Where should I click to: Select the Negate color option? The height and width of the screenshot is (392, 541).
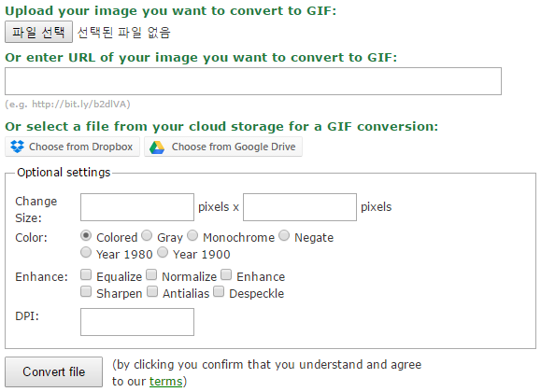pos(284,236)
